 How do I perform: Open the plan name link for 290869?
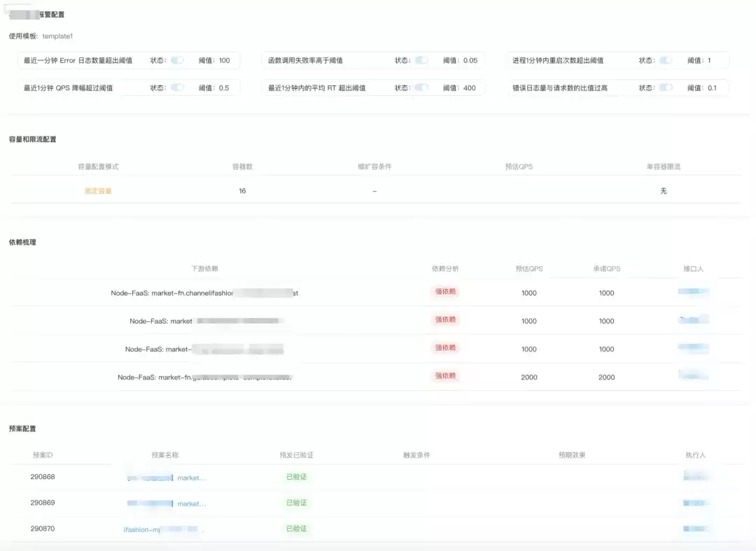pos(167,504)
